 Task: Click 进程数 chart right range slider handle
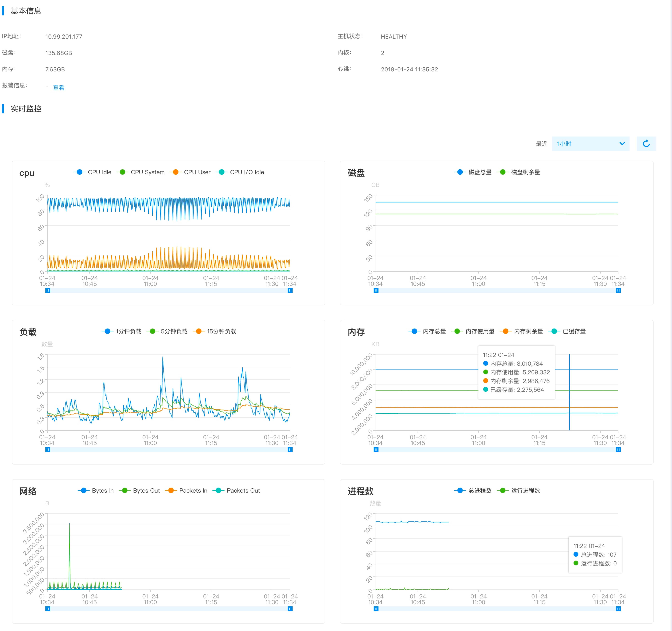(618, 609)
